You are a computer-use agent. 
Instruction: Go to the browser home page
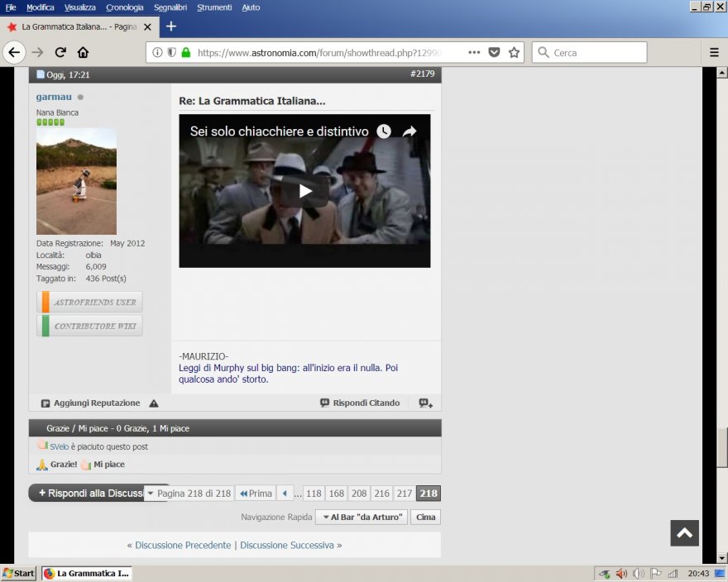click(83, 52)
